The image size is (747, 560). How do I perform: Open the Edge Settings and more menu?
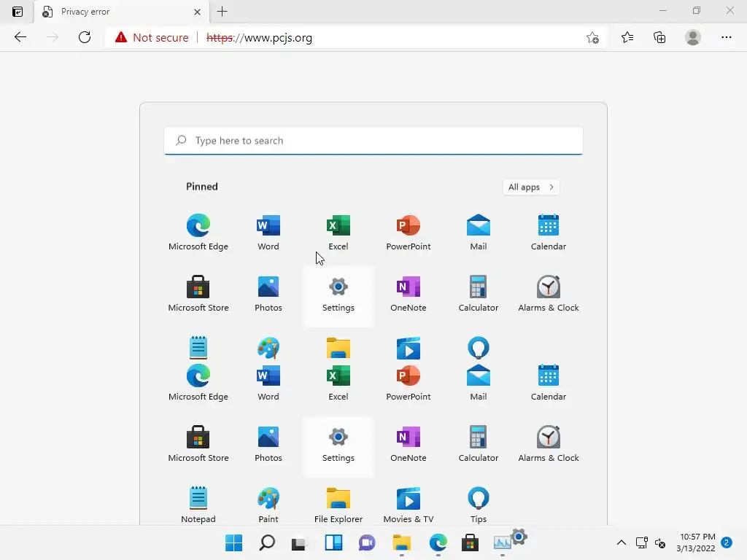[726, 37]
